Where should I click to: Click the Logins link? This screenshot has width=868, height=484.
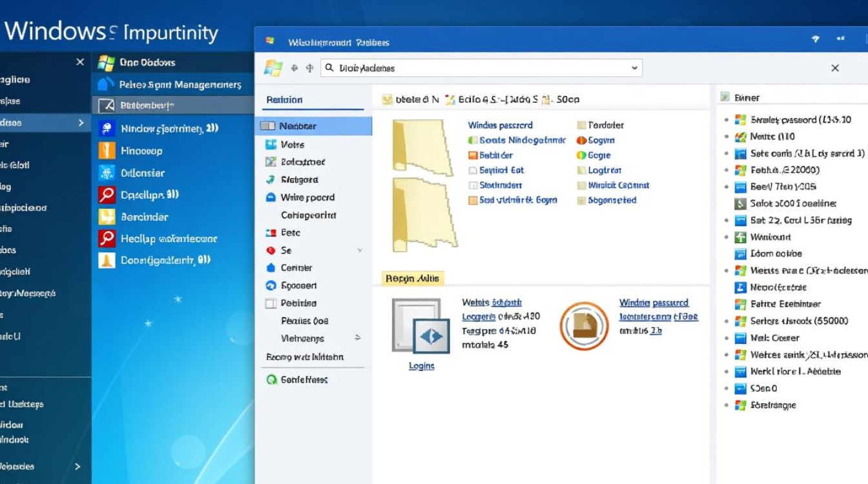[421, 366]
